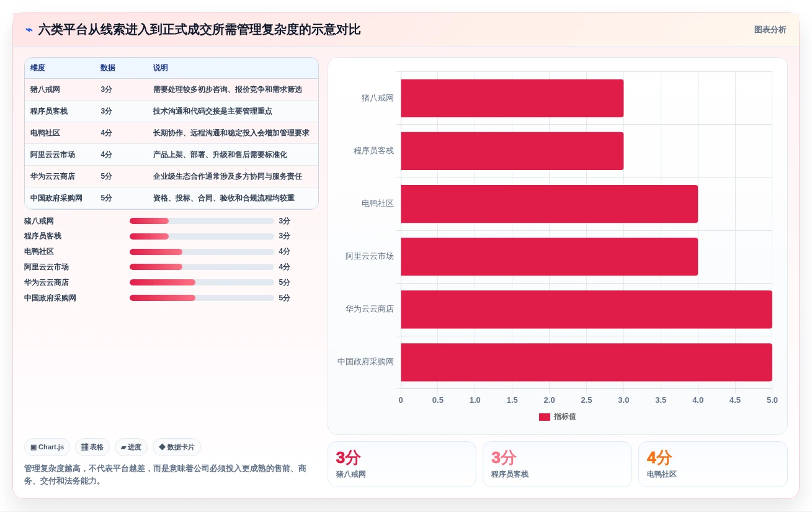812x512 pixels.
Task: Click description starting 长期协作、远程沟通
Action: [231, 133]
